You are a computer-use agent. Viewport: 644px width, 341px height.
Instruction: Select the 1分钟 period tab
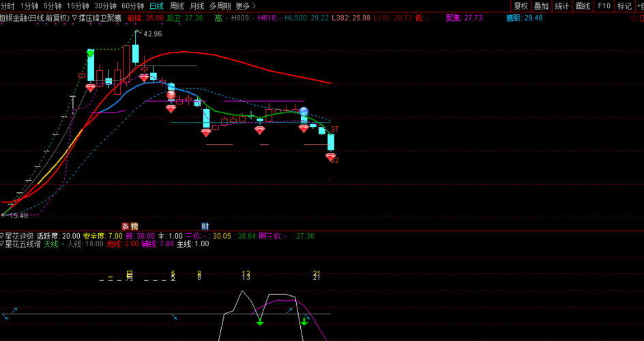[29, 6]
